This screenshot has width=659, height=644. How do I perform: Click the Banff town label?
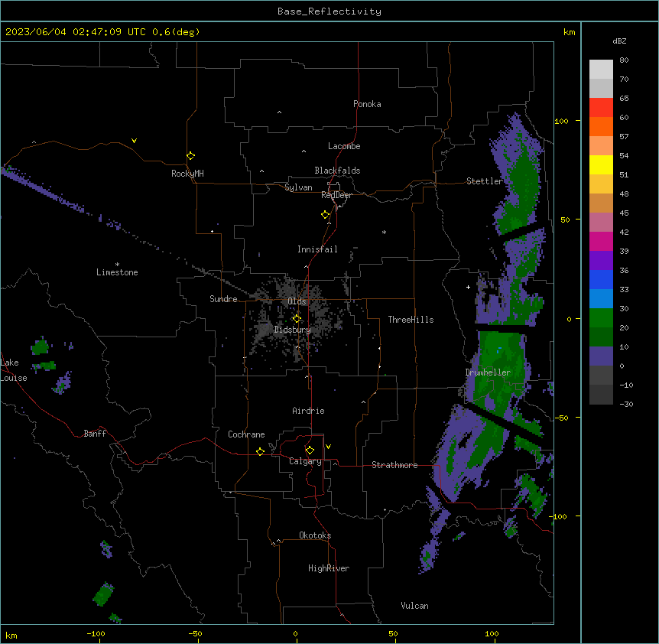[x=95, y=434]
